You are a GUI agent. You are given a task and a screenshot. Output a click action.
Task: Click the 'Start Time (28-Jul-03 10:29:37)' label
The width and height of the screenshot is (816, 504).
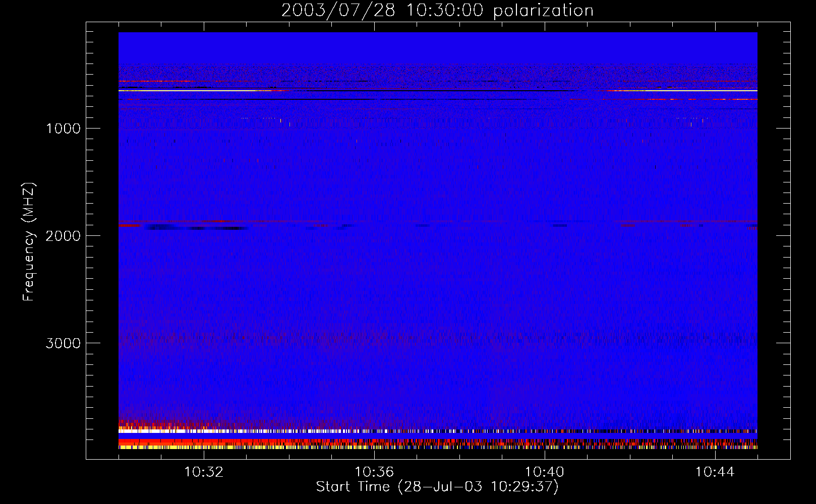437,487
